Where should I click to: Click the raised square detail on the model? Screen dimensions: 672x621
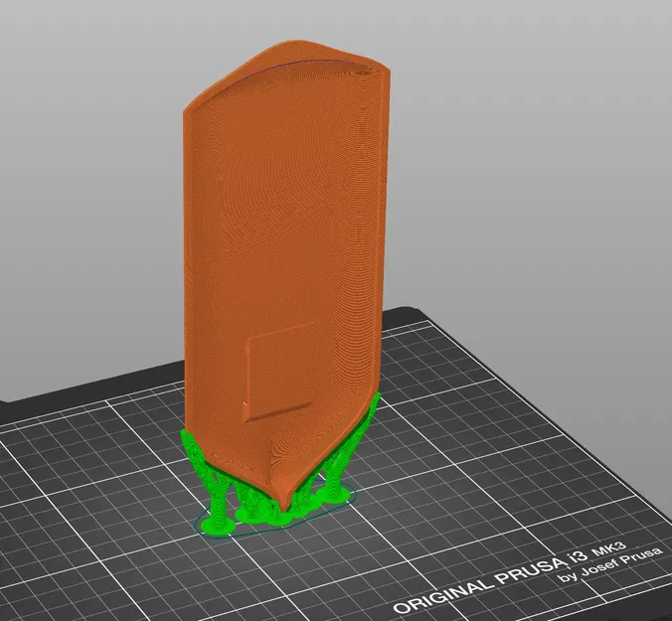[x=279, y=372]
